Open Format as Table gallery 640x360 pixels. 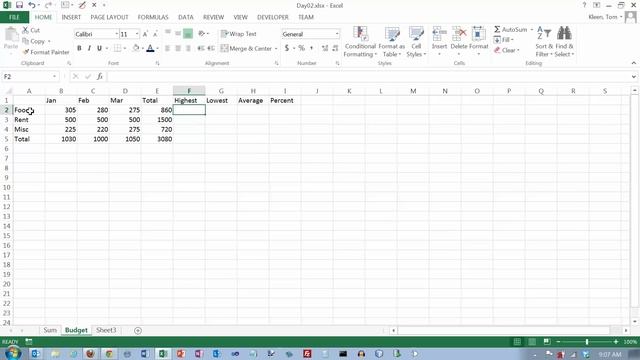tap(392, 42)
